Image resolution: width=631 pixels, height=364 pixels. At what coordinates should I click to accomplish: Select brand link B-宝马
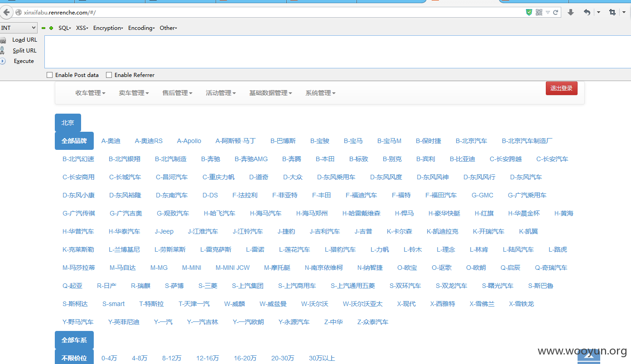[x=353, y=141]
